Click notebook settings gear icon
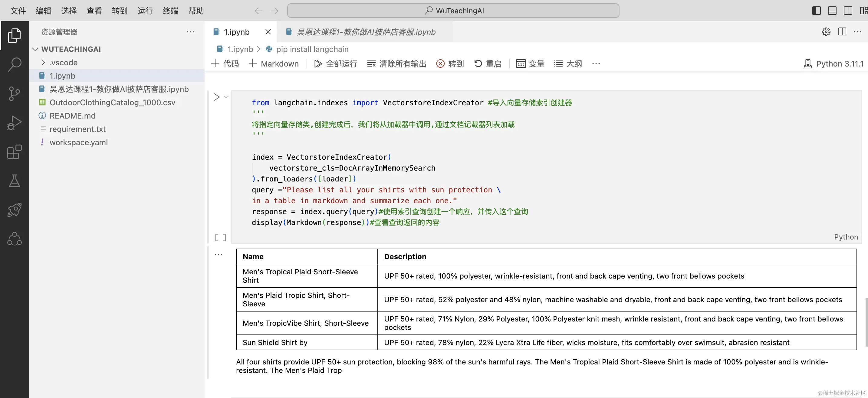This screenshot has width=868, height=398. point(826,32)
